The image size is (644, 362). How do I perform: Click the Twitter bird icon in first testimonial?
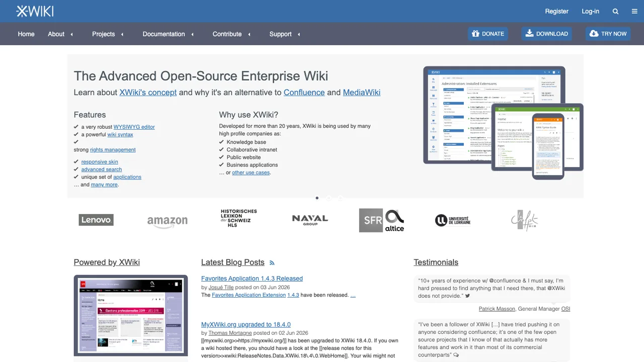pyautogui.click(x=467, y=296)
